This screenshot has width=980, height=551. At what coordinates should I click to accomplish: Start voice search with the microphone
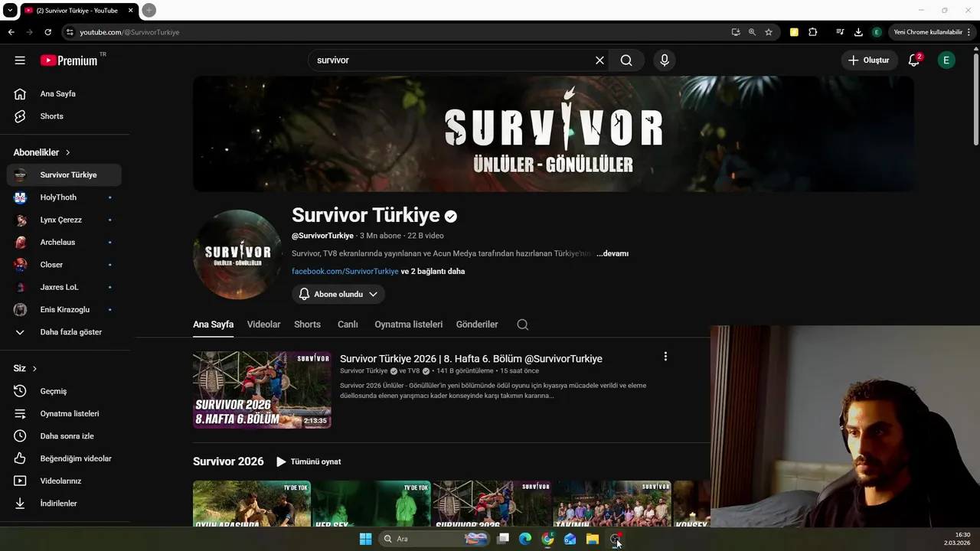click(664, 60)
